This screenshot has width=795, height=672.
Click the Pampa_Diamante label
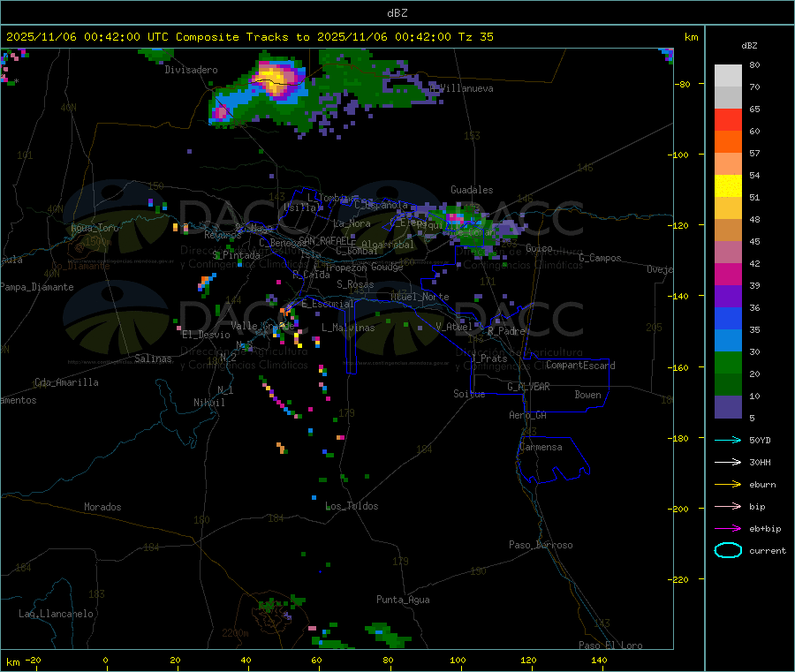point(37,287)
